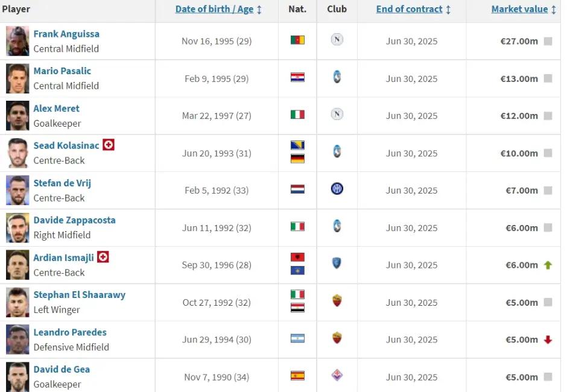The image size is (567, 392).
Task: Click Roma crest in Stephan El Shaarawy row
Action: pos(337,301)
